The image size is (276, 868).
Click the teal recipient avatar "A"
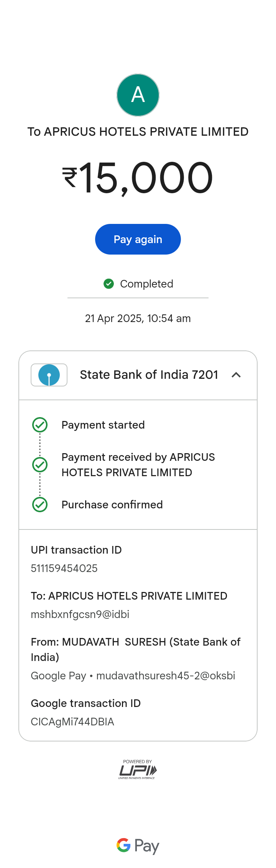coord(138,95)
